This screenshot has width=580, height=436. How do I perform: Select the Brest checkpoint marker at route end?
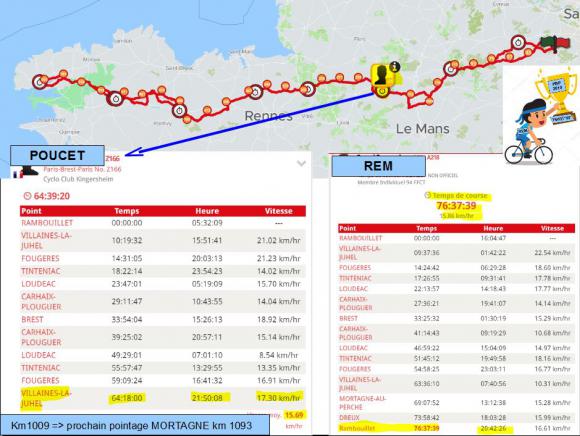[x=39, y=82]
